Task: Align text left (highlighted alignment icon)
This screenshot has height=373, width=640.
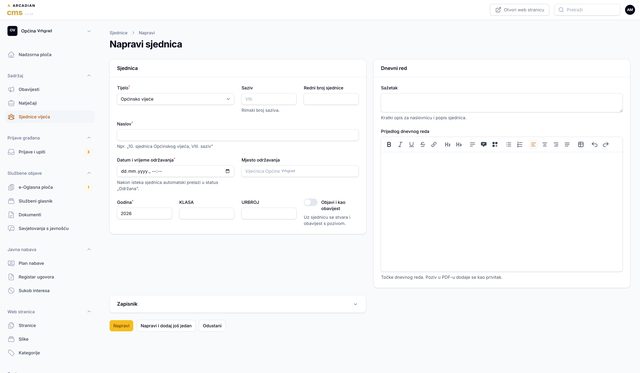Action: 533,144
